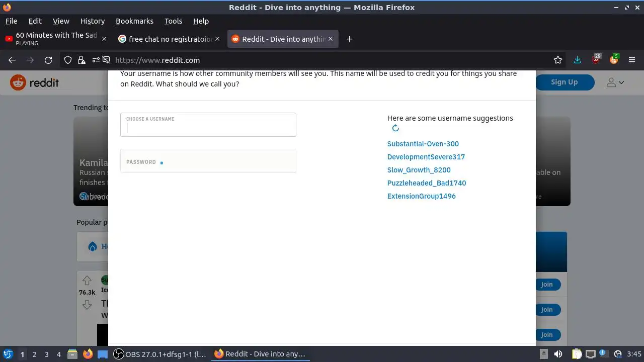
Task: Click the 3:45 clock in the taskbar
Action: tap(634, 354)
